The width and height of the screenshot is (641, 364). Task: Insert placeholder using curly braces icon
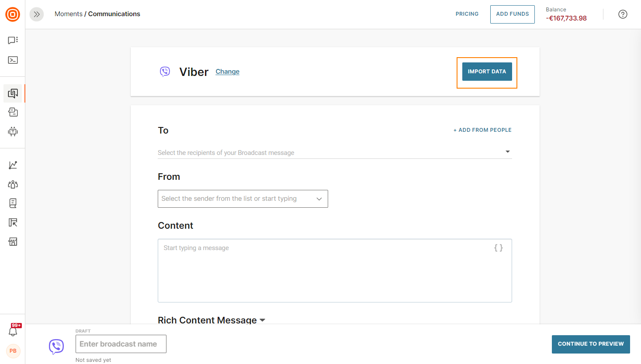pos(498,248)
